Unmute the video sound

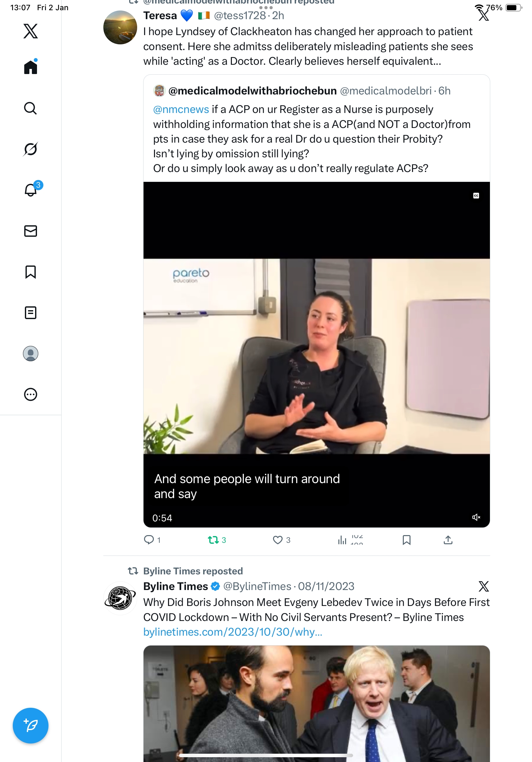tap(476, 517)
